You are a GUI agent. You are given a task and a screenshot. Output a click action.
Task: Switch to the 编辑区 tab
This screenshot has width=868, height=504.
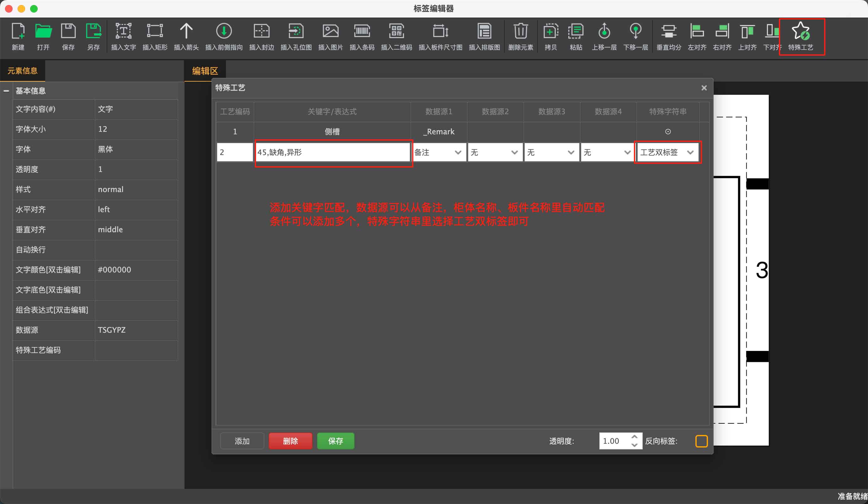(205, 71)
